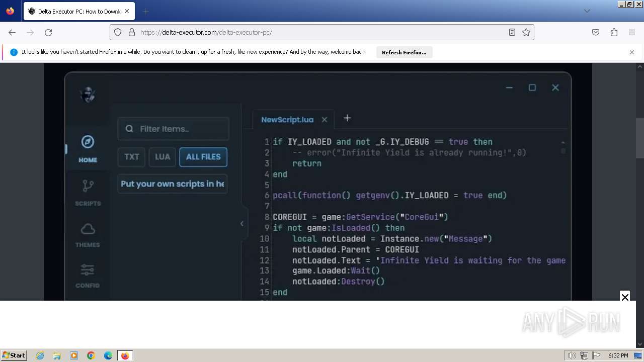Screen dimensions: 644x362
Task: Dismiss the Firefox refresh notification bar
Action: [632, 52]
